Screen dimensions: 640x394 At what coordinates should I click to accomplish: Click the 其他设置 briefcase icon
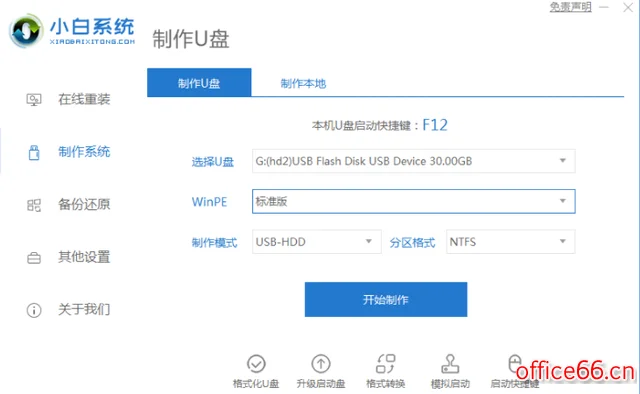[x=34, y=258]
